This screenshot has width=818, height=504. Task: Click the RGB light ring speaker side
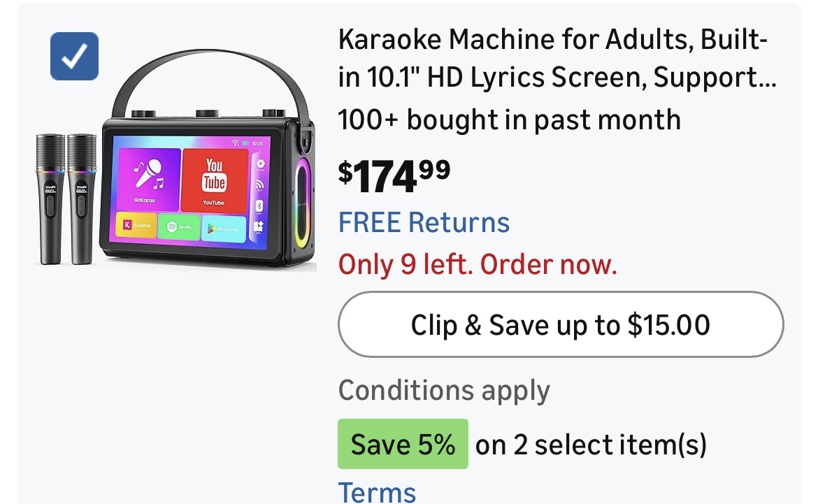[x=302, y=203]
